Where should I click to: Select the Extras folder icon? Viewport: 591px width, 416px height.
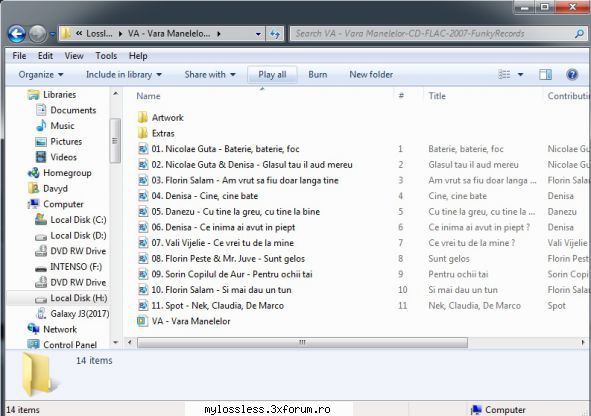142,133
